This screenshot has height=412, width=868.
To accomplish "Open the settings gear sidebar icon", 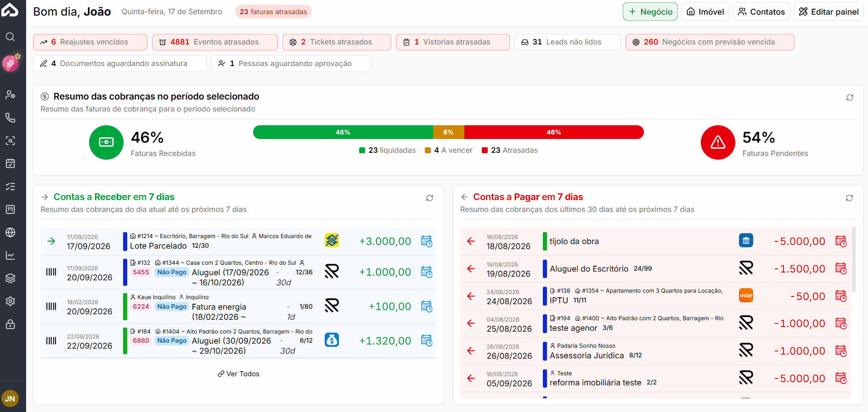I will coord(10,301).
